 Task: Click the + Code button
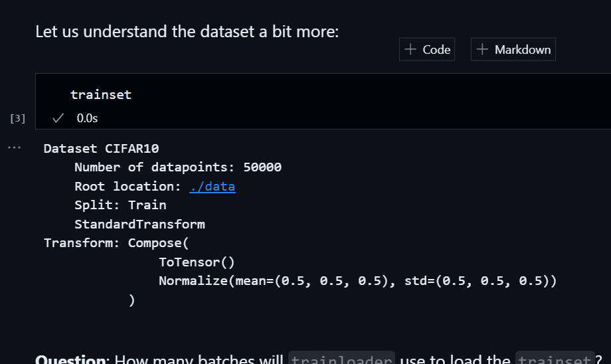(427, 50)
